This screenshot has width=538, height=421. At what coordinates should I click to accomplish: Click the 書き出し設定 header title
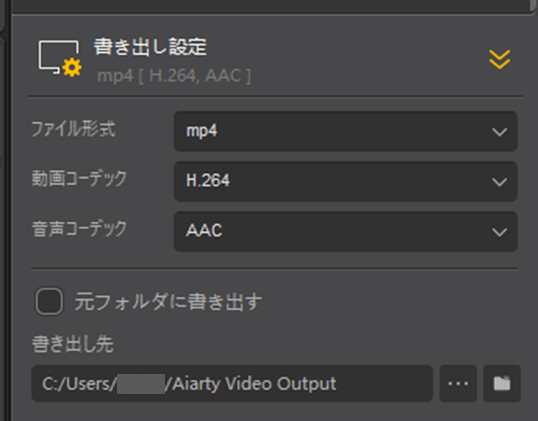150,47
